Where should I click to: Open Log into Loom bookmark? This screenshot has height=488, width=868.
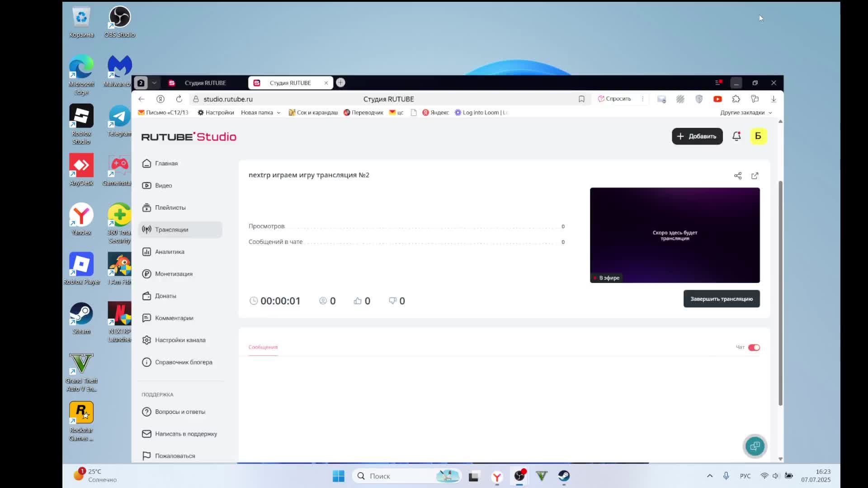481,113
